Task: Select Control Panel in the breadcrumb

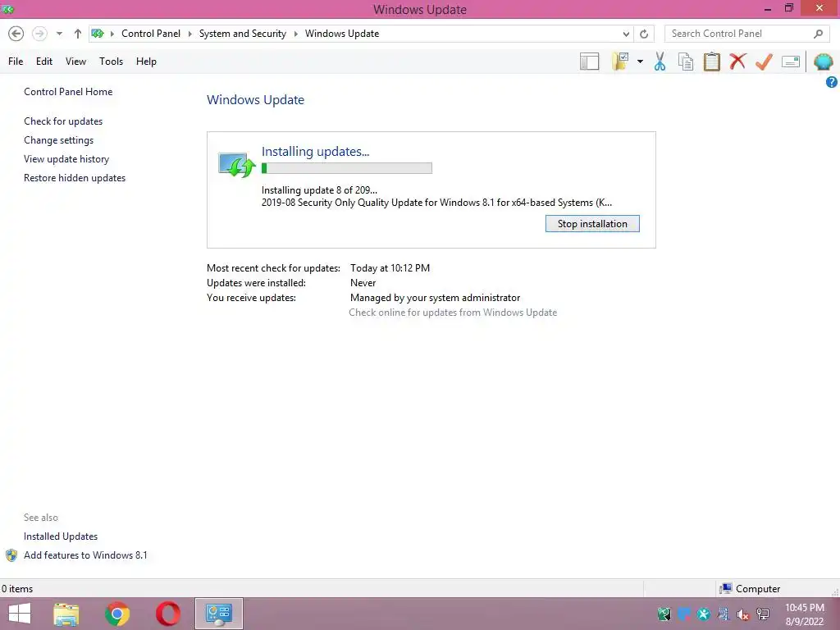Action: 151,33
